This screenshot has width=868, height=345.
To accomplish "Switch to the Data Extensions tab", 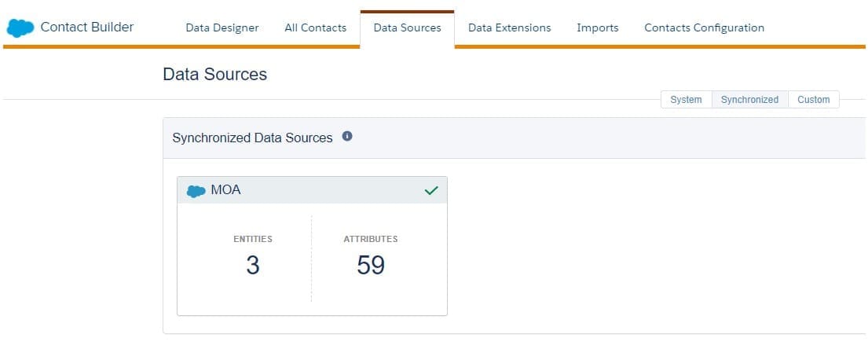I will (x=509, y=28).
